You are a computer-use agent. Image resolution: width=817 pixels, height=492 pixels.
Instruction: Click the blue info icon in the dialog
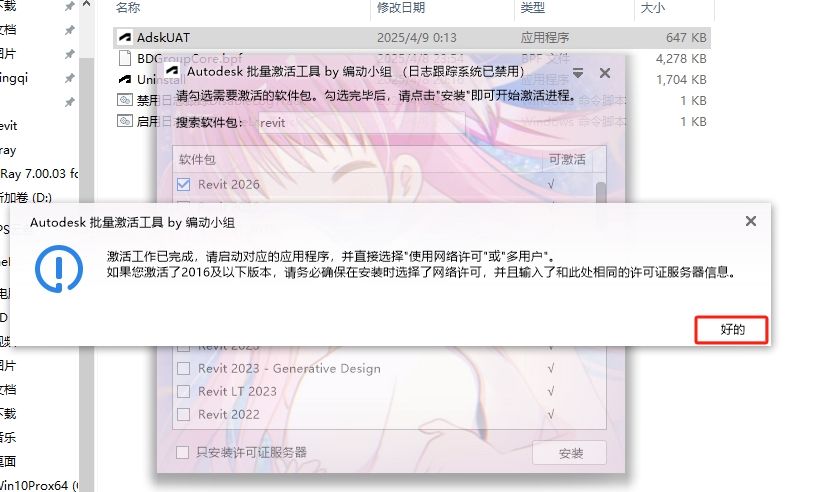pyautogui.click(x=59, y=269)
